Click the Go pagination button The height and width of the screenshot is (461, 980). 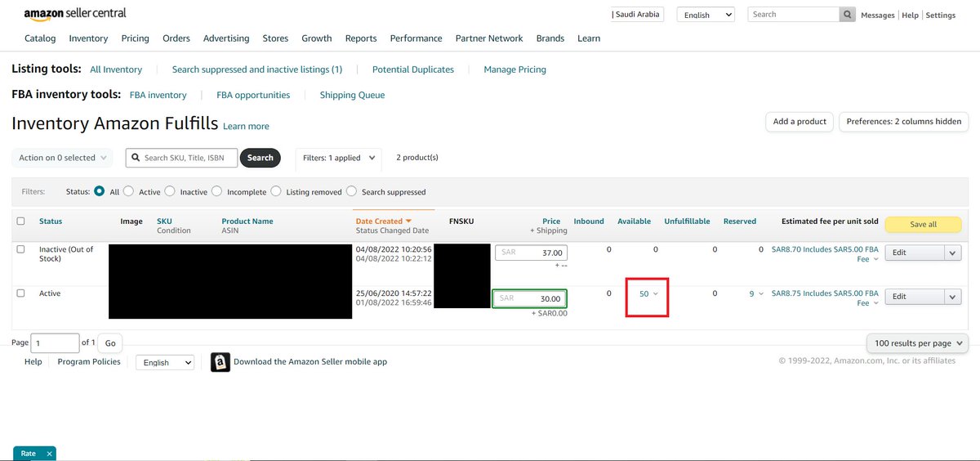coord(110,343)
